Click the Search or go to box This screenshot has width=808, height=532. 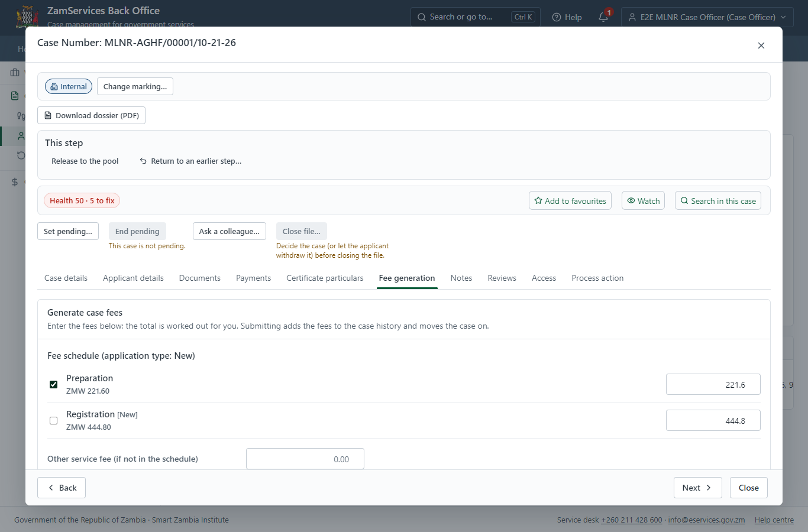point(476,17)
